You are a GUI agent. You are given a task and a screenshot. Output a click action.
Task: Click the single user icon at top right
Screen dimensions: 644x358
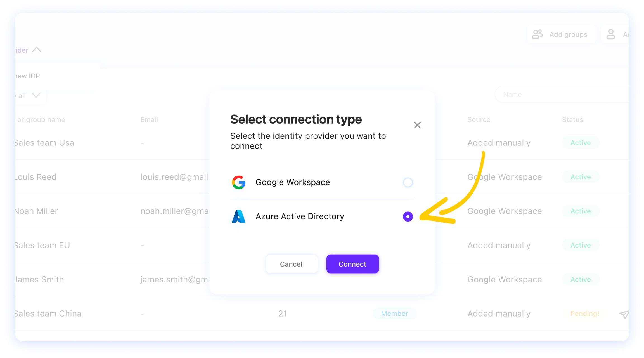click(611, 34)
